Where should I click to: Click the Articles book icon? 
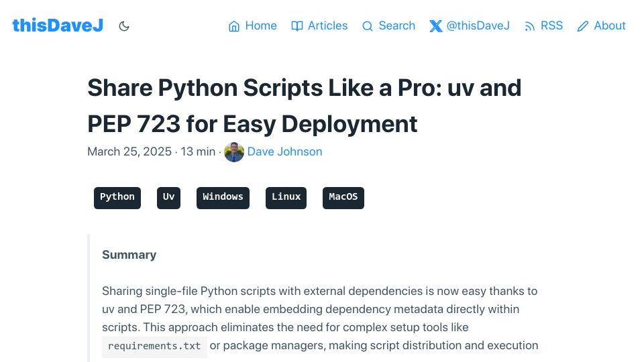(x=297, y=26)
